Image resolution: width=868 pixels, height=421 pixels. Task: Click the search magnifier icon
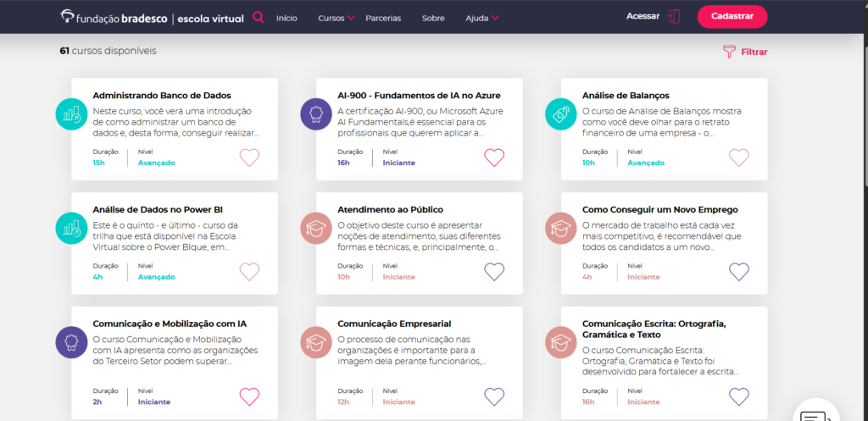(x=258, y=17)
